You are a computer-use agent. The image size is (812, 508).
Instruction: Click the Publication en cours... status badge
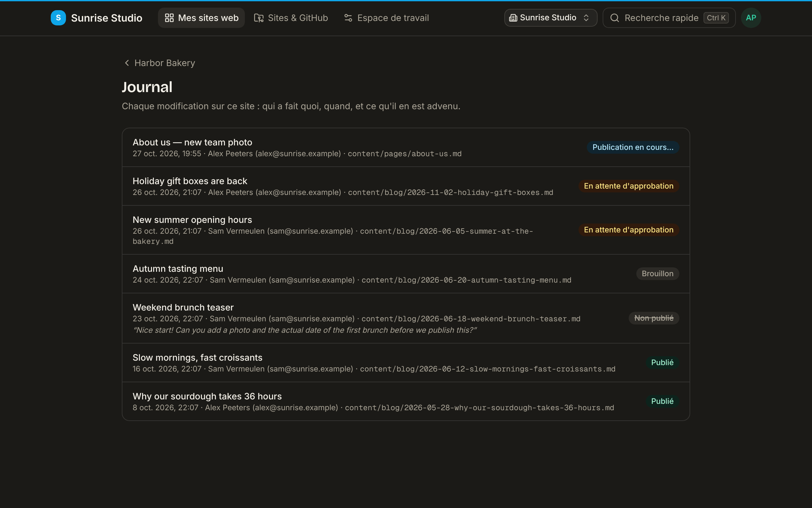[633, 147]
